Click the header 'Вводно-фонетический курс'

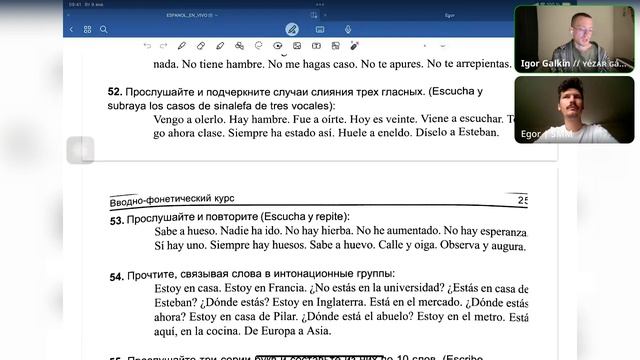172,200
